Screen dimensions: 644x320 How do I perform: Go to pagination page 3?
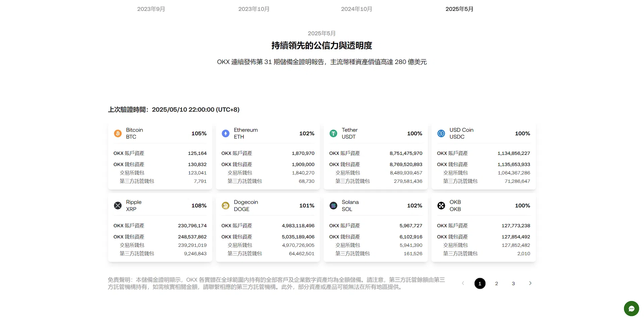pos(514,283)
